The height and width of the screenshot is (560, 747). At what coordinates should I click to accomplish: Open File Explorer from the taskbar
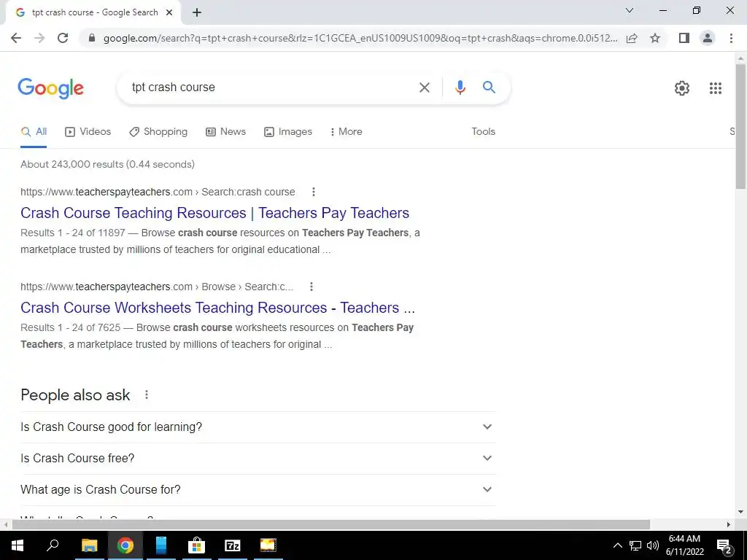point(89,545)
